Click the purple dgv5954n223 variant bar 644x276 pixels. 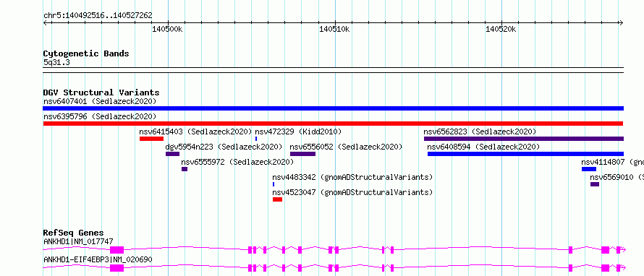(172, 154)
